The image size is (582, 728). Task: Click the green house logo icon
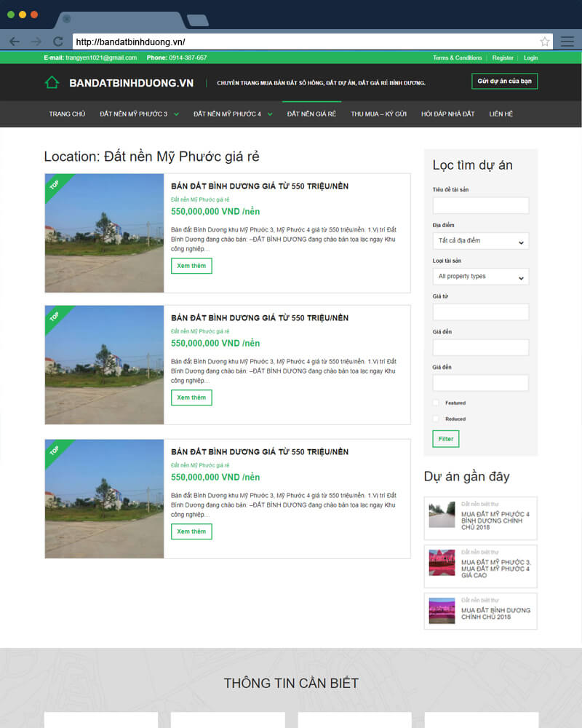(52, 82)
